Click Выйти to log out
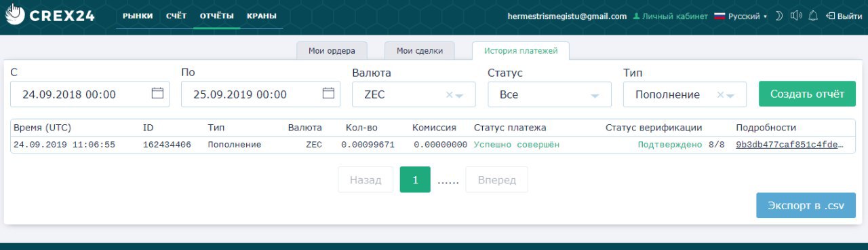 (x=844, y=16)
